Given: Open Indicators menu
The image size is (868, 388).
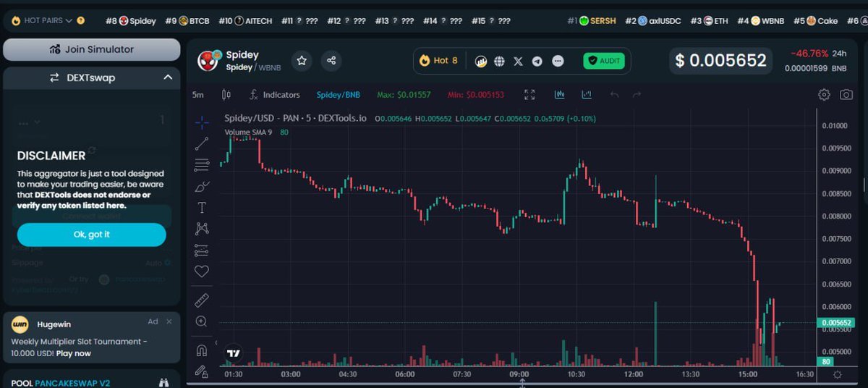Looking at the screenshot, I should pos(274,94).
